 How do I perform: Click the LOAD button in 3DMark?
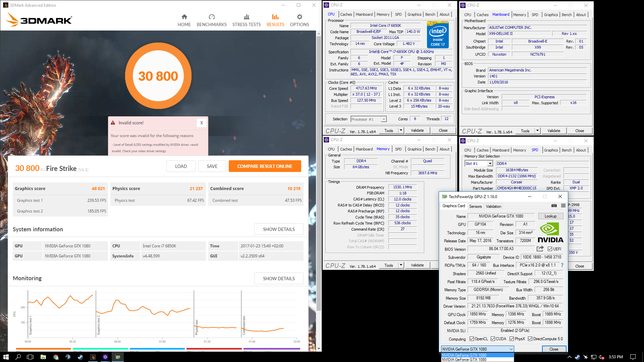coord(181,166)
